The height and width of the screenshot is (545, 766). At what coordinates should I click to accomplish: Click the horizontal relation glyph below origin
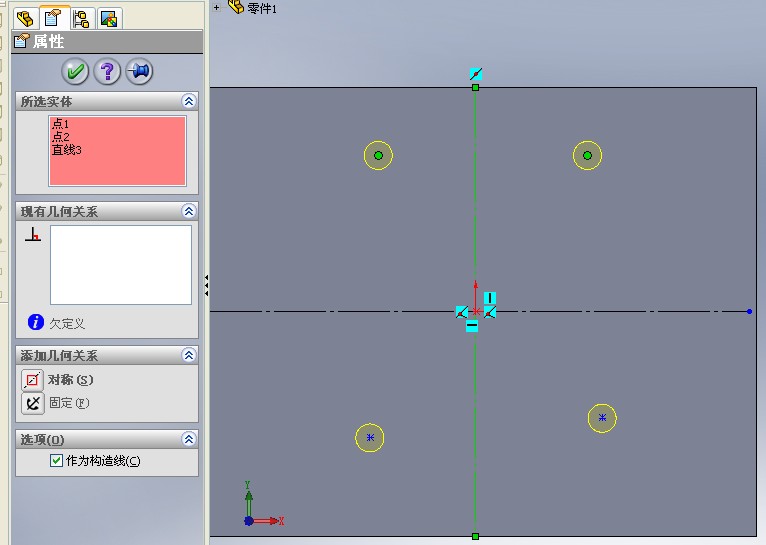(x=472, y=325)
